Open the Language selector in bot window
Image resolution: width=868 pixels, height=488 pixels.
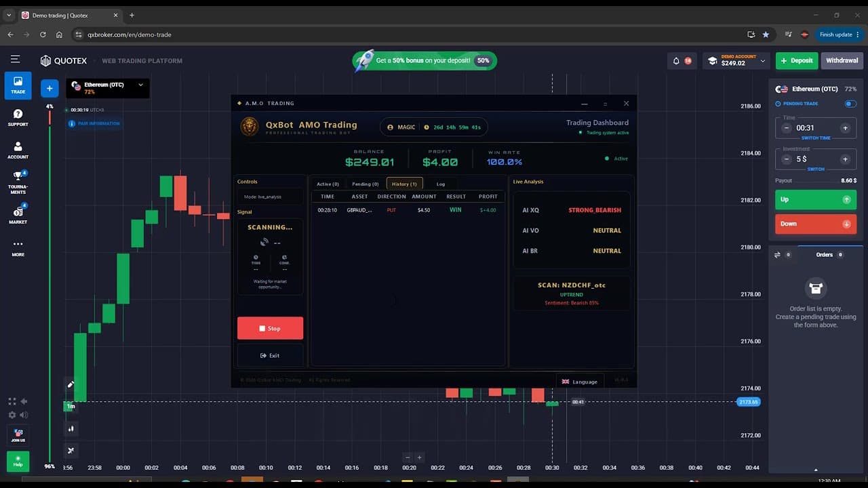click(580, 382)
